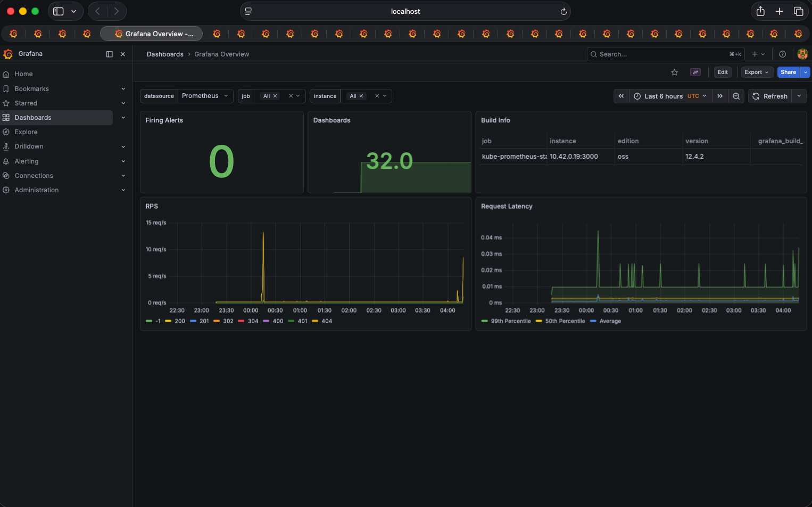Zoom out the time range

pos(736,96)
